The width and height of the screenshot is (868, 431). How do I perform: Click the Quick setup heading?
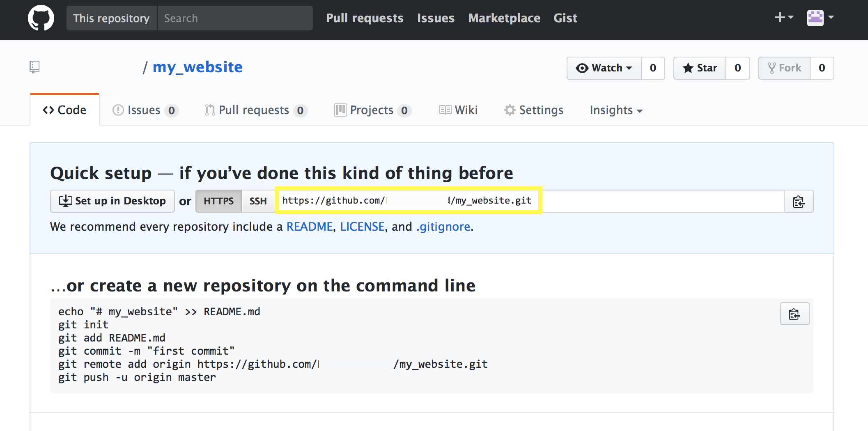(282, 173)
